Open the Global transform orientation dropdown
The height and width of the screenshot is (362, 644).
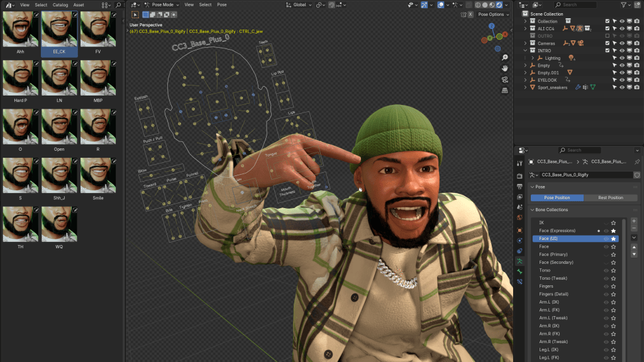[299, 5]
